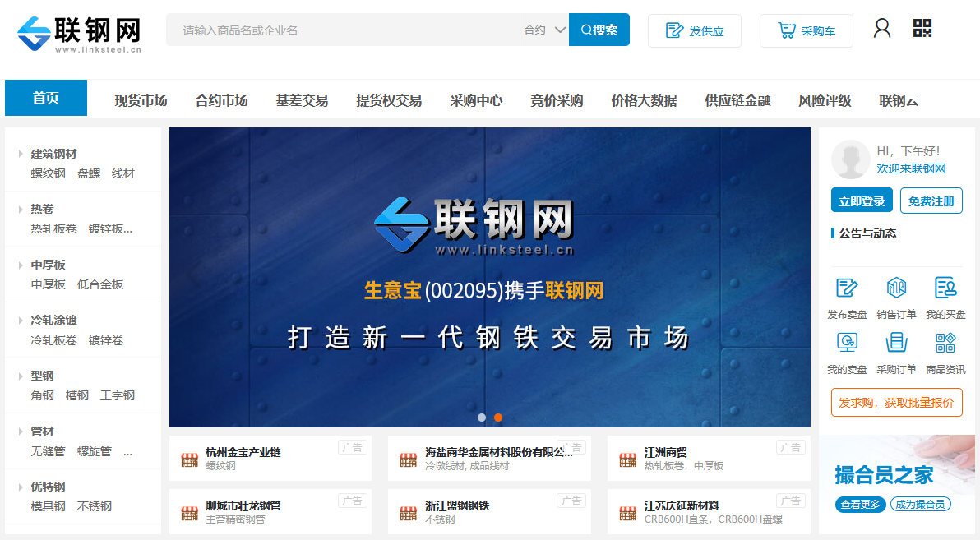
Task: Click the 发供应 button
Action: (695, 30)
